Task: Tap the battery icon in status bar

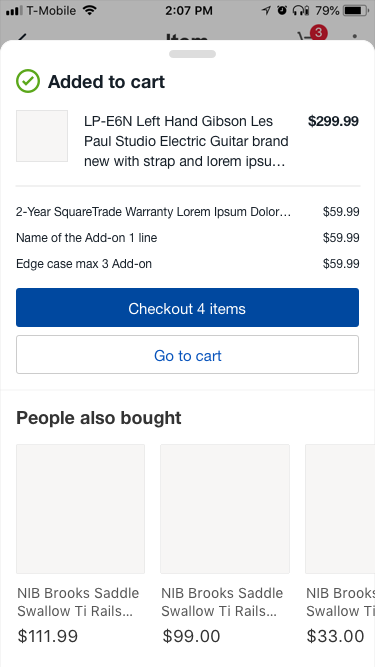Action: 356,11
